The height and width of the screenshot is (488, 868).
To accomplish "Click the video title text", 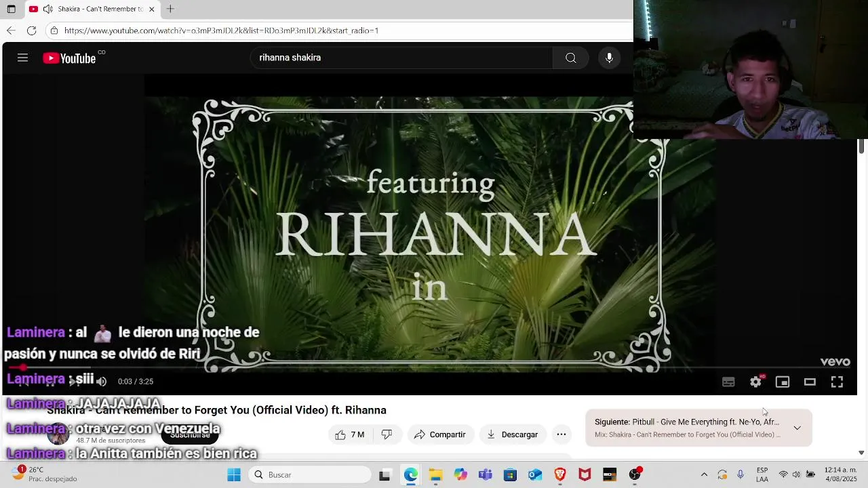I will click(216, 410).
